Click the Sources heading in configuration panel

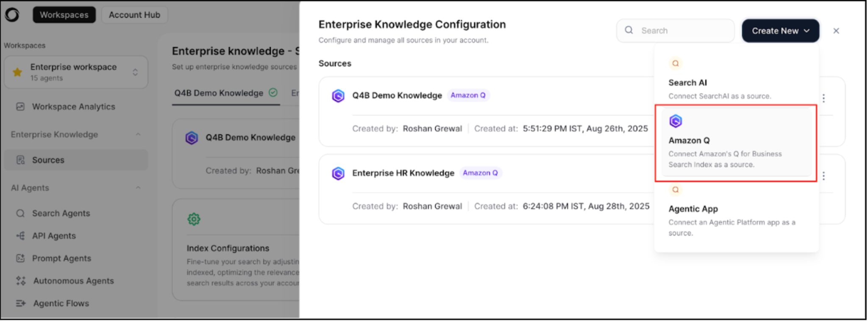[x=335, y=63]
